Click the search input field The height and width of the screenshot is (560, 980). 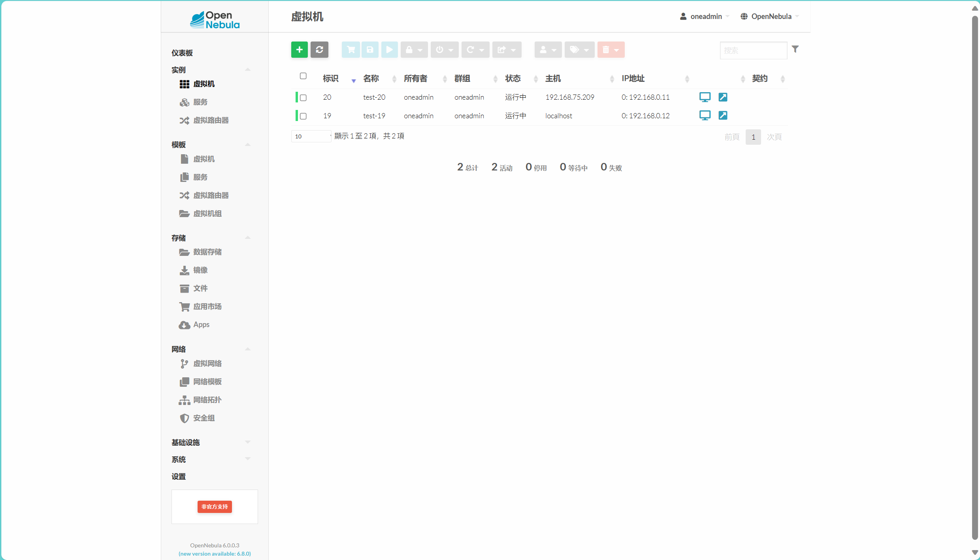click(753, 49)
